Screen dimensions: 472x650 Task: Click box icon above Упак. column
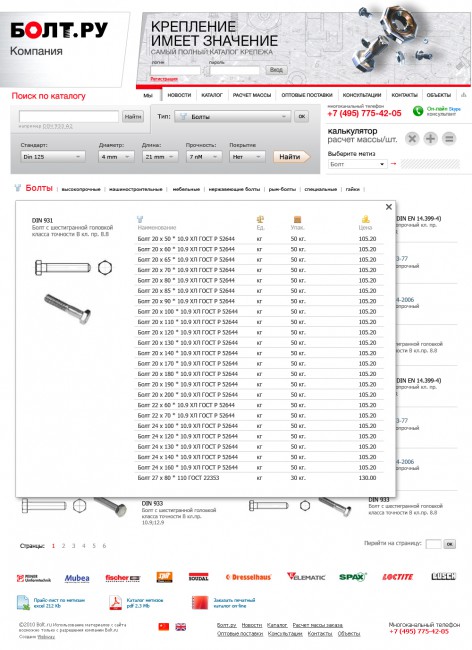pyautogui.click(x=297, y=219)
